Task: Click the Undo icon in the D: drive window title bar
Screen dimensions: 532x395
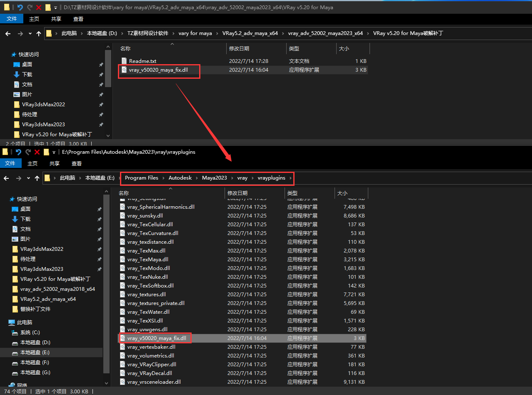Action: point(20,7)
